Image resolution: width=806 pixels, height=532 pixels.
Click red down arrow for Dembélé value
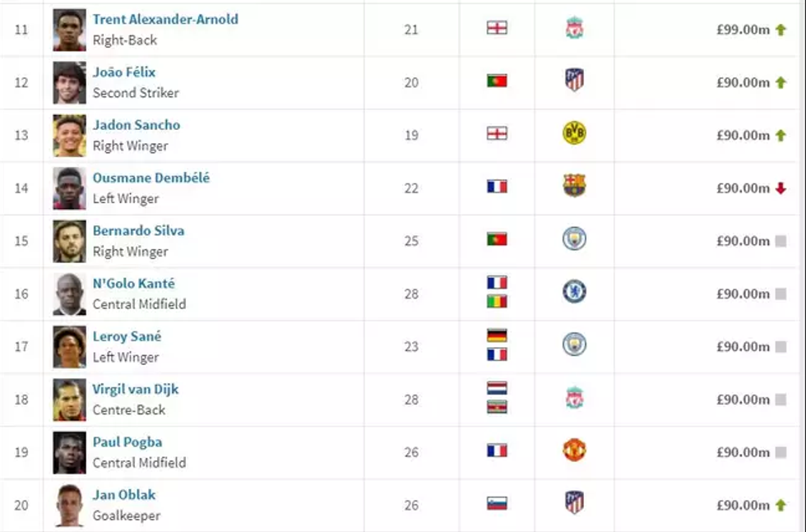[x=781, y=188]
